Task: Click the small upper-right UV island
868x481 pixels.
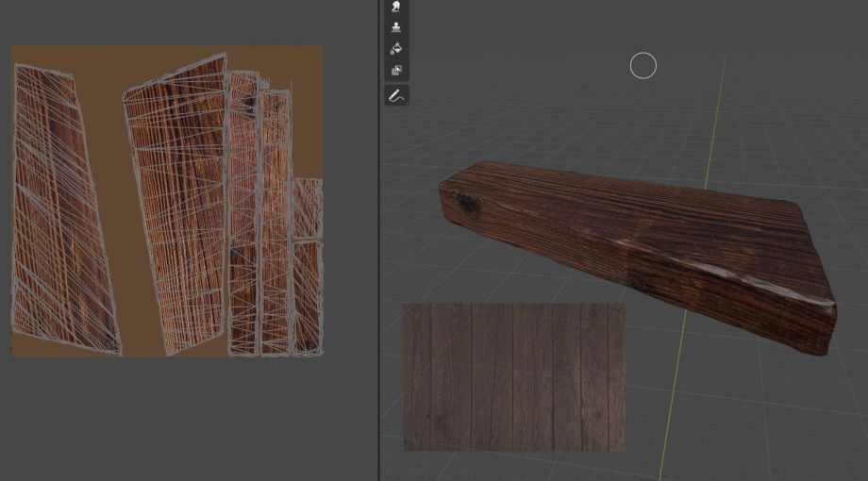Action: (x=308, y=207)
